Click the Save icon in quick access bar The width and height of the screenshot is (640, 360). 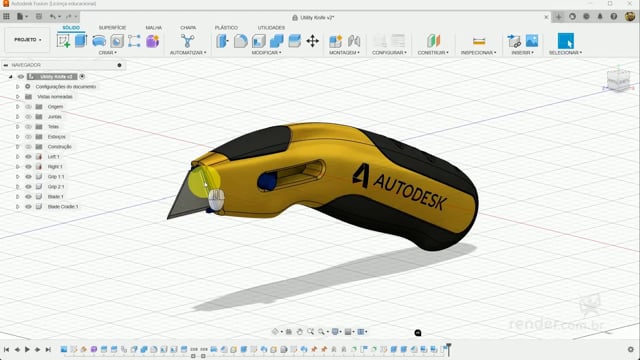click(39, 17)
